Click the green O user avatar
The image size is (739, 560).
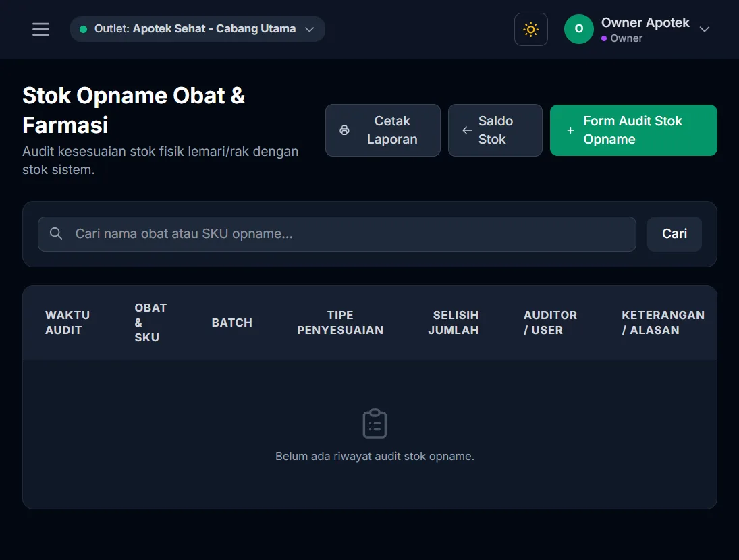point(579,29)
